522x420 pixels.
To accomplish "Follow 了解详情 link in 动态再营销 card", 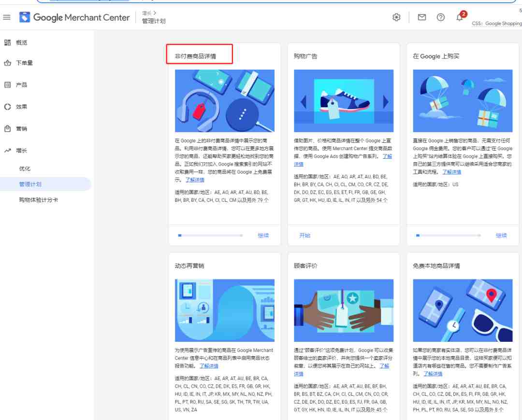I will click(x=209, y=366).
